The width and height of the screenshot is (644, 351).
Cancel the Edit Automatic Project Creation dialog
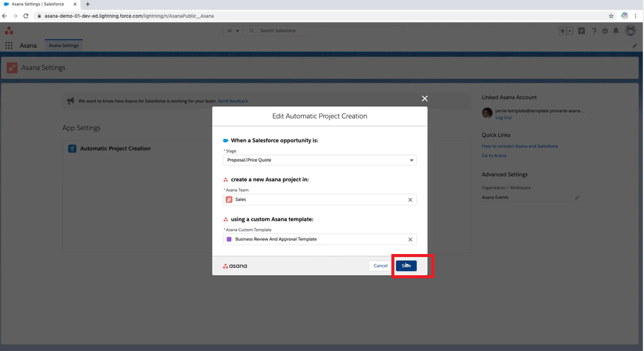point(380,266)
